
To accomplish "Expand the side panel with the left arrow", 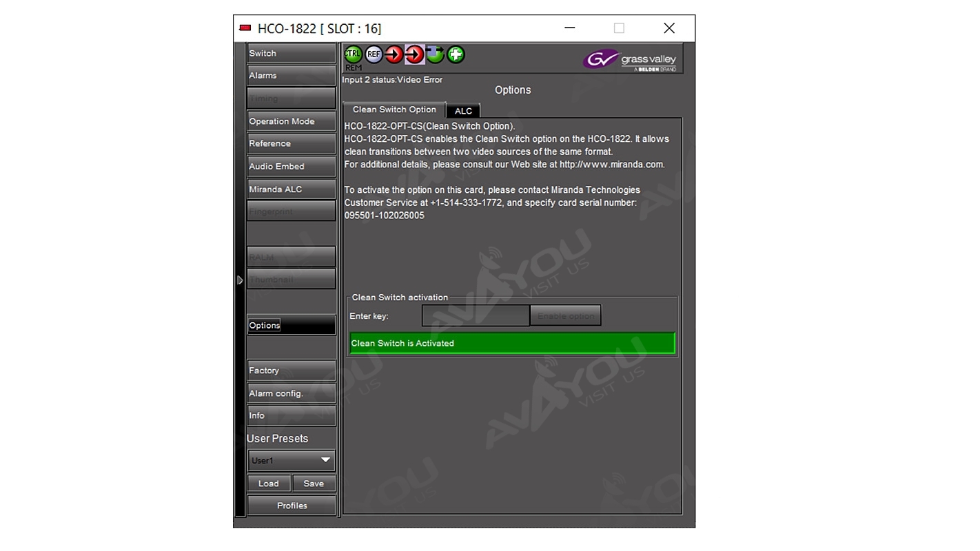I will [x=240, y=280].
